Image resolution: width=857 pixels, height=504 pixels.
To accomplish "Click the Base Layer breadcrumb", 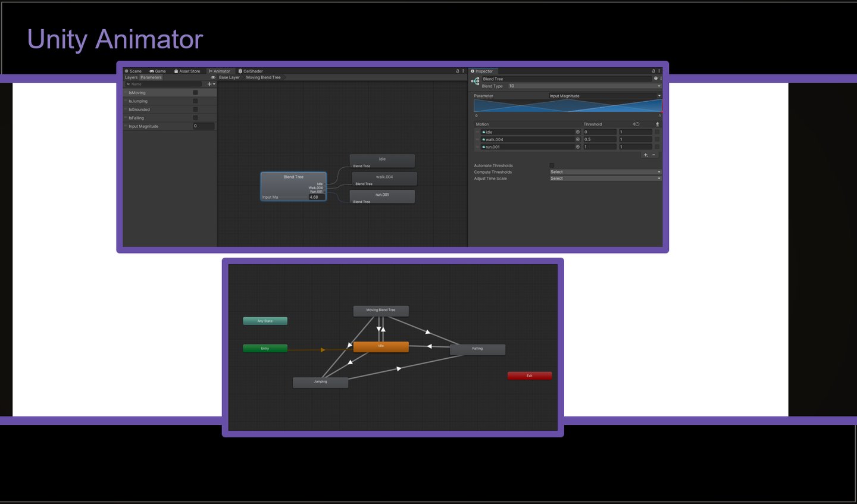I will [229, 77].
